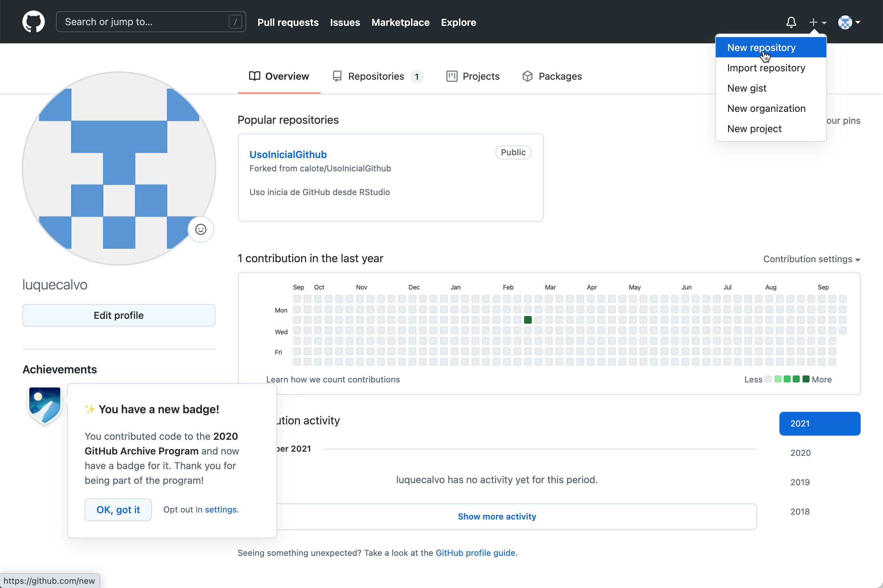Switch to the Repositories tab

378,76
